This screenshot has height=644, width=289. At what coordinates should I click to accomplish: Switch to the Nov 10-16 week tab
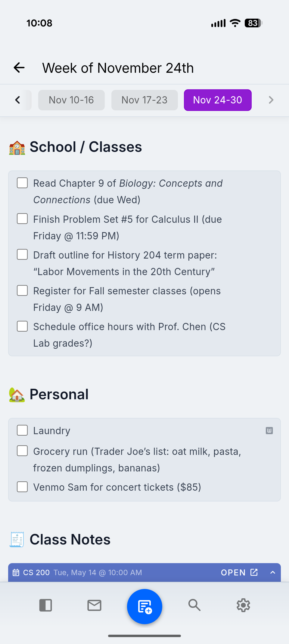click(x=71, y=100)
